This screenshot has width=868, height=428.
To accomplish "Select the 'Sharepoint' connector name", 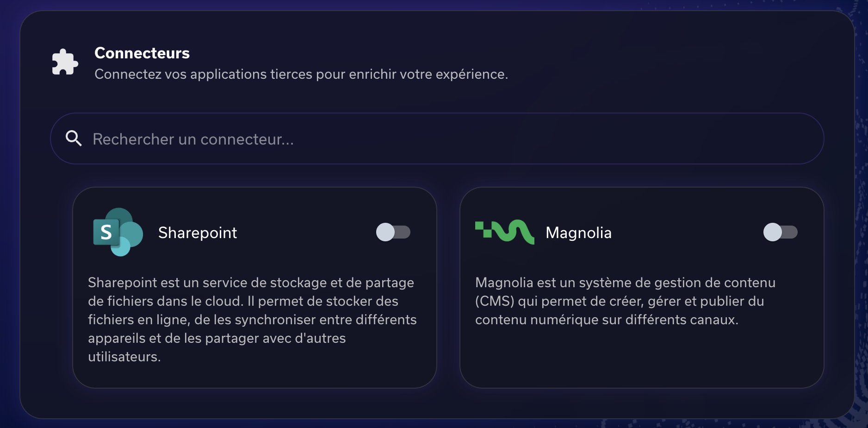I will (x=198, y=233).
